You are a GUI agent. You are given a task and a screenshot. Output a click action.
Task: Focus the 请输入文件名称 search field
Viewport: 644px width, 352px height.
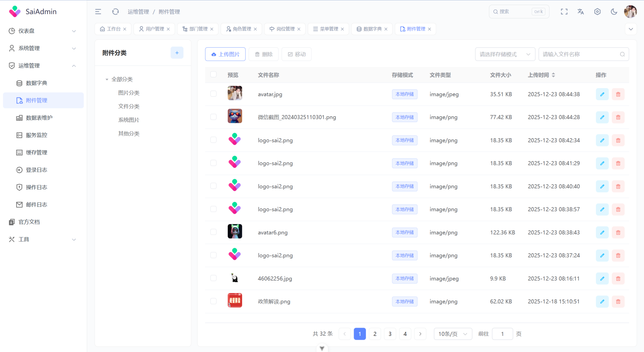tap(579, 54)
